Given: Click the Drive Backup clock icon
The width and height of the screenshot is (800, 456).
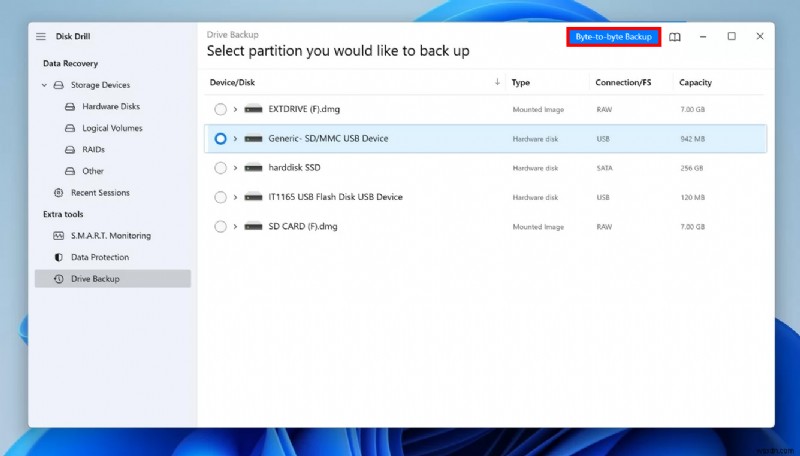Looking at the screenshot, I should 59,278.
